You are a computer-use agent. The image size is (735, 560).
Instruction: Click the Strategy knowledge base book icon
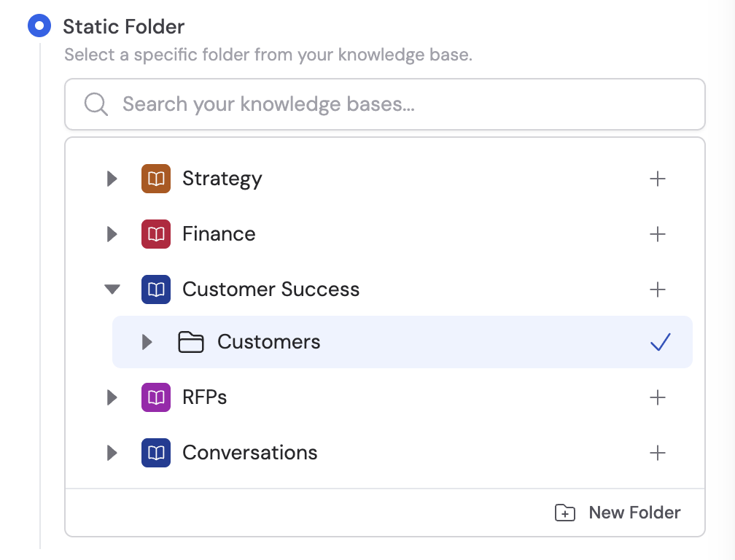tap(155, 178)
